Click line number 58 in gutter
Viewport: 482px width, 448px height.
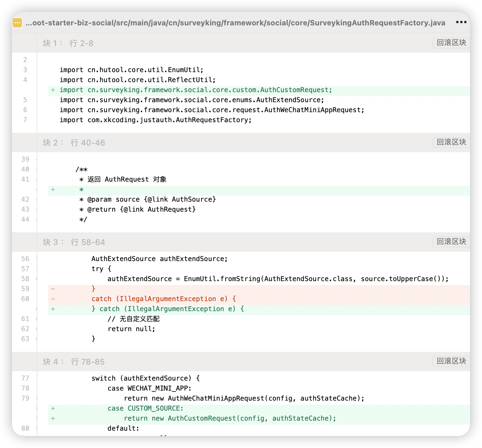(25, 279)
